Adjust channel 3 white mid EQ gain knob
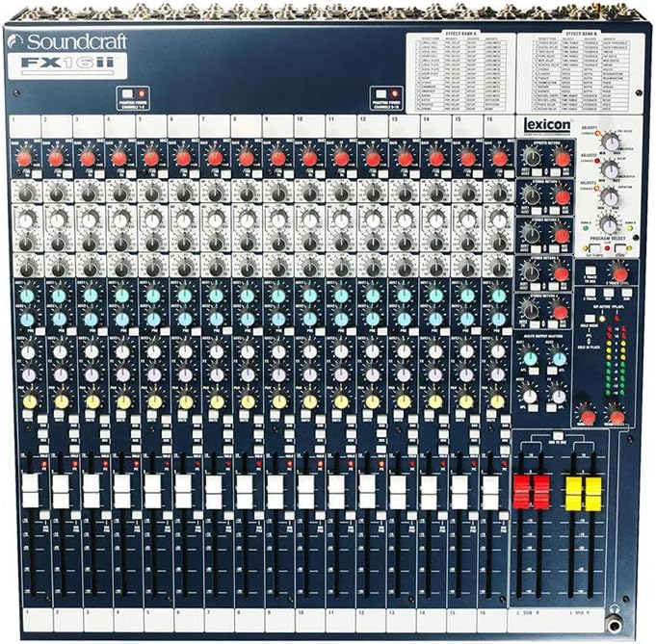656x644 pixels. (90, 220)
